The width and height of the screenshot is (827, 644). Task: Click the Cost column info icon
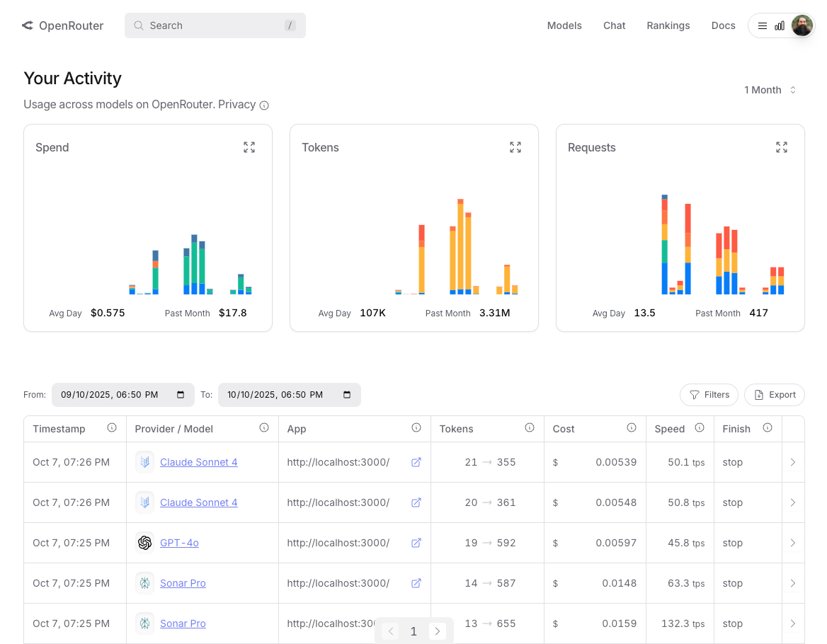point(631,428)
